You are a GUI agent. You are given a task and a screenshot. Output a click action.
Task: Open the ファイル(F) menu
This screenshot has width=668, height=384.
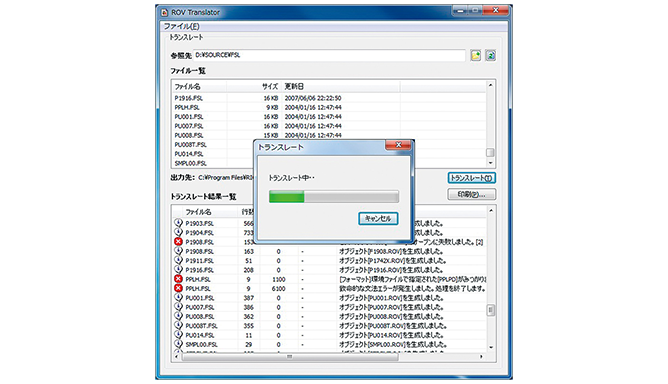coord(181,26)
